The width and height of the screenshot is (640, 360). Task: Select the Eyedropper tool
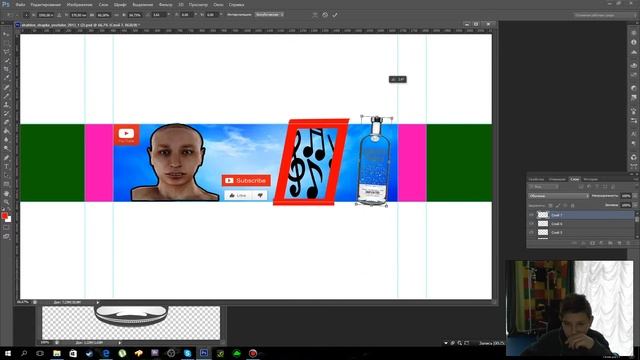(6, 78)
